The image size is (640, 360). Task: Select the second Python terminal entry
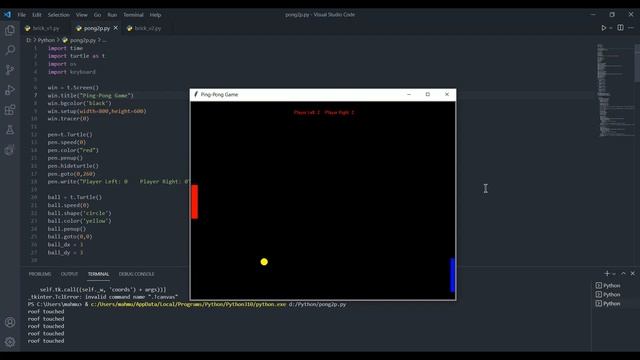click(608, 294)
